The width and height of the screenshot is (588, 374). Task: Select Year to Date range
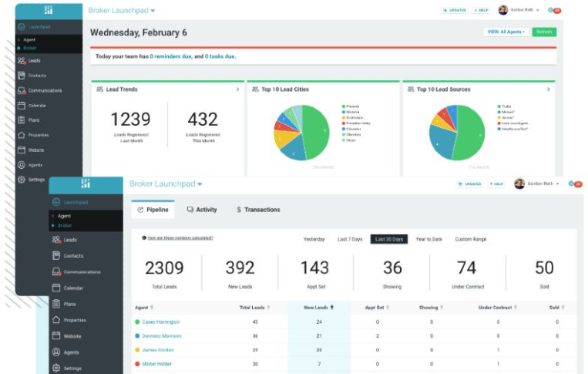pyautogui.click(x=428, y=239)
